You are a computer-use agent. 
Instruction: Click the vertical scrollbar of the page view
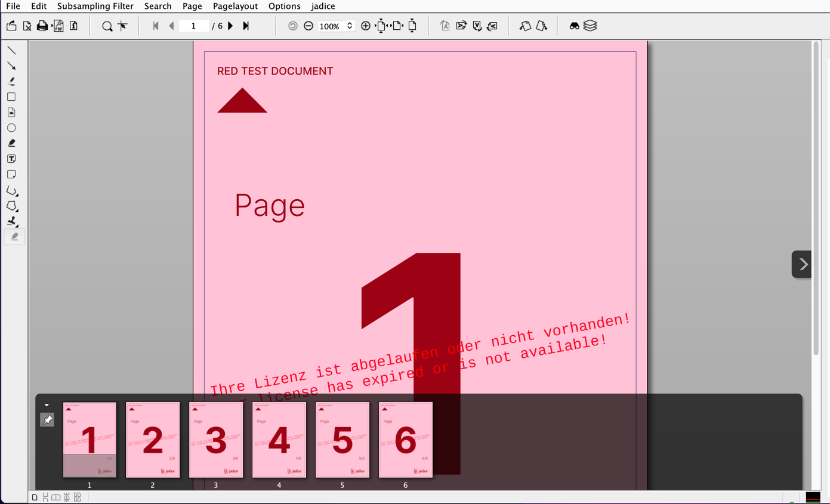point(816,199)
